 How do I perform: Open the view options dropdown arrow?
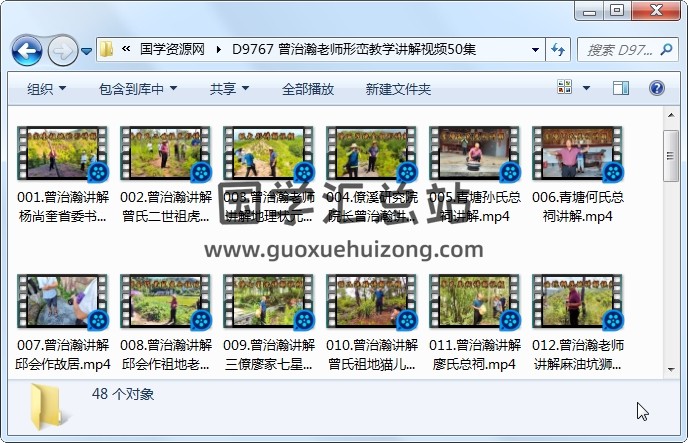[x=586, y=88]
